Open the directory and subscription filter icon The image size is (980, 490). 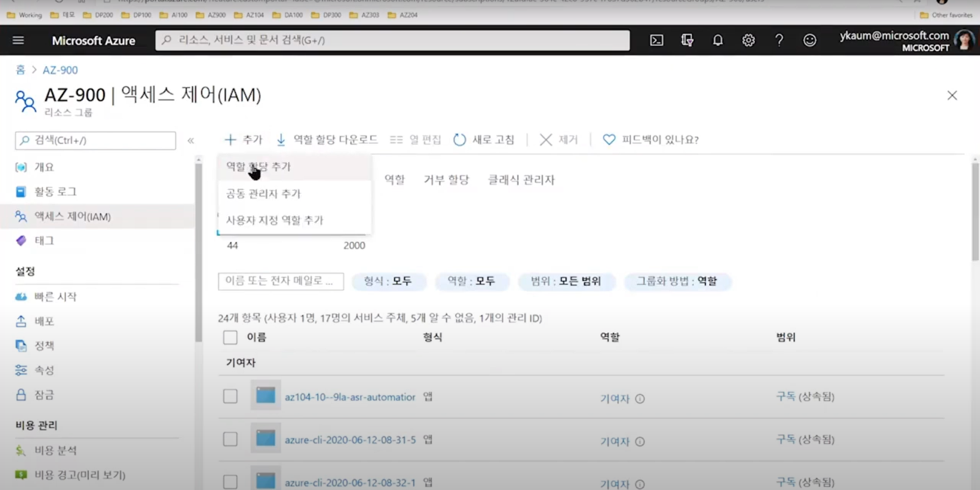pyautogui.click(x=687, y=40)
